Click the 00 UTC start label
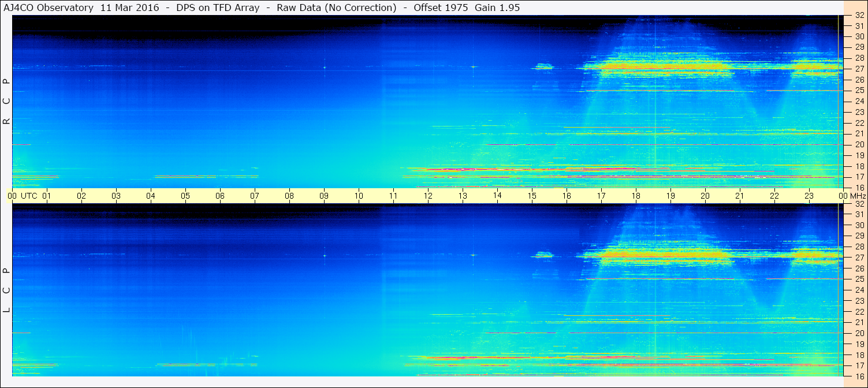Viewport: 868px width, 388px height. pos(23,196)
